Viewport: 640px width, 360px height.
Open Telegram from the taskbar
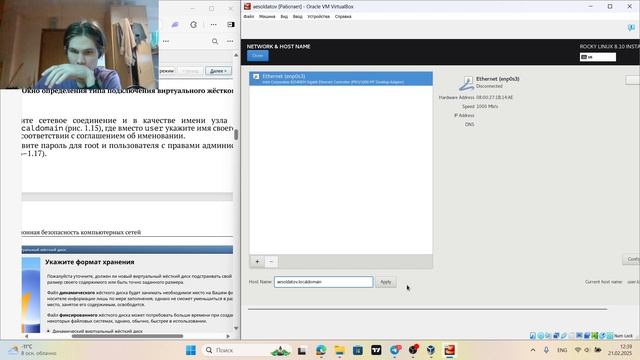[395, 350]
